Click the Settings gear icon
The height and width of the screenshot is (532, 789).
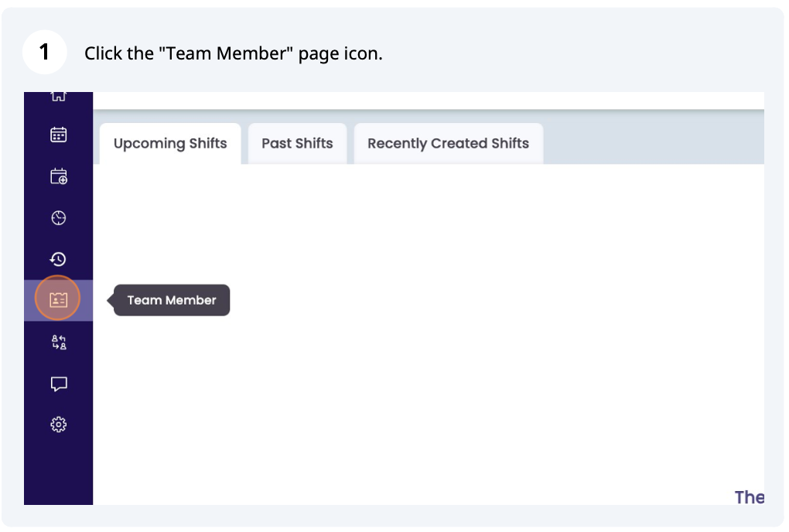click(59, 424)
